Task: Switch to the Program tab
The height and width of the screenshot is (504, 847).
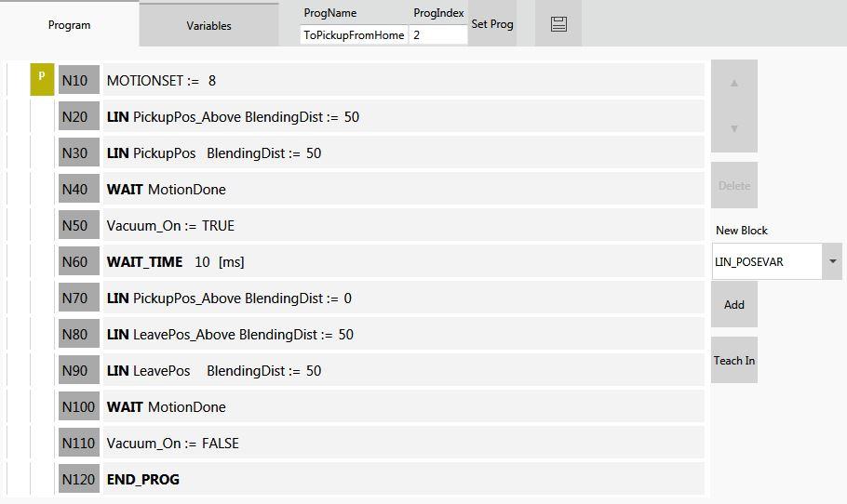Action: 70,25
